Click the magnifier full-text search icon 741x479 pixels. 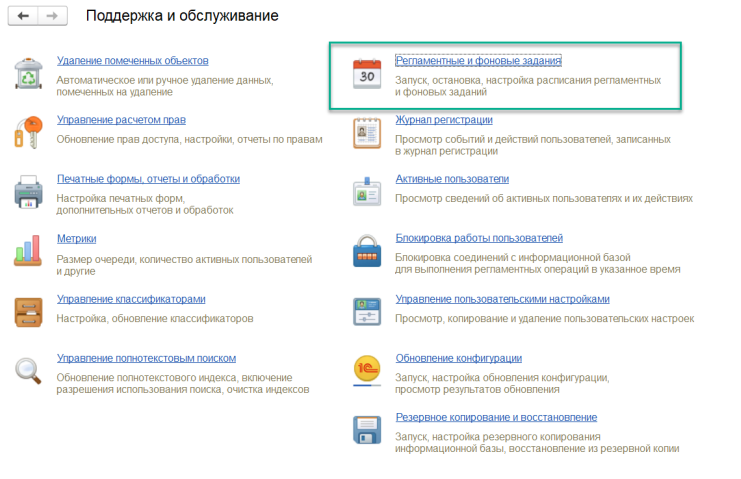[28, 370]
